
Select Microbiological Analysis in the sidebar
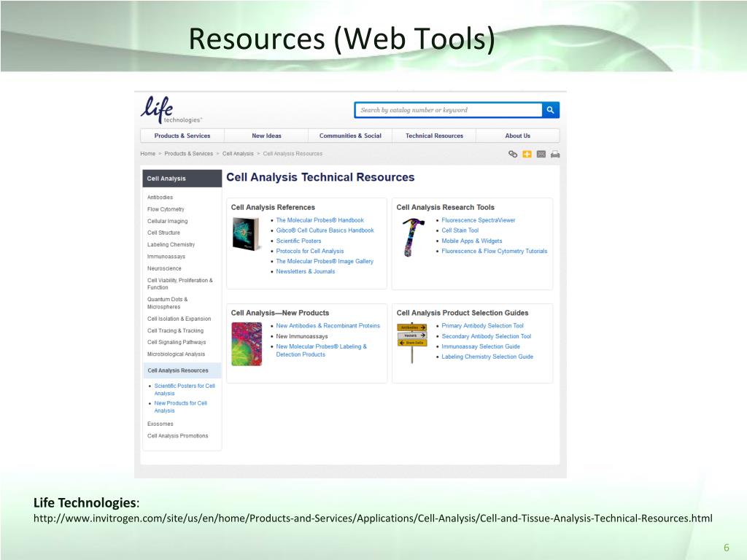(177, 354)
